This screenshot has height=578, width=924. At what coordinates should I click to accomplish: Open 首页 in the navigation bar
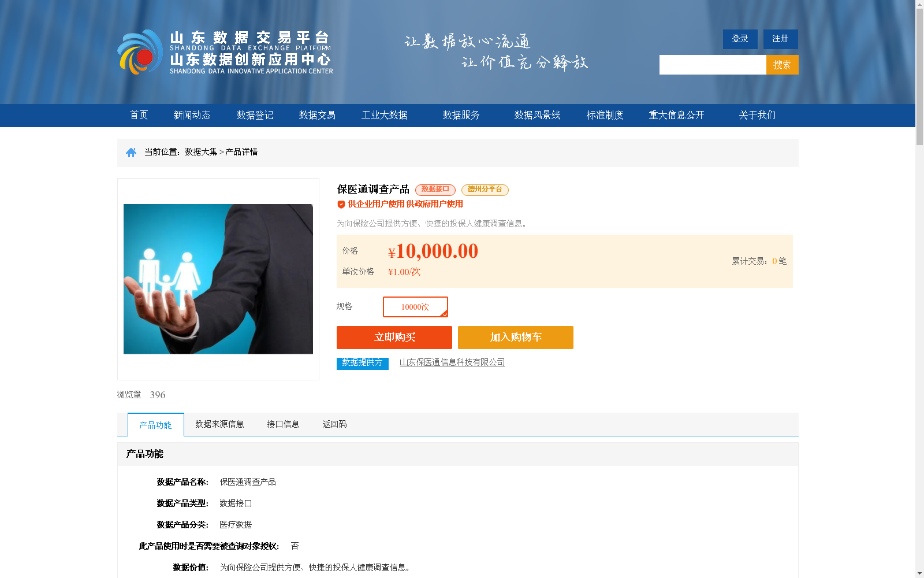click(x=139, y=115)
